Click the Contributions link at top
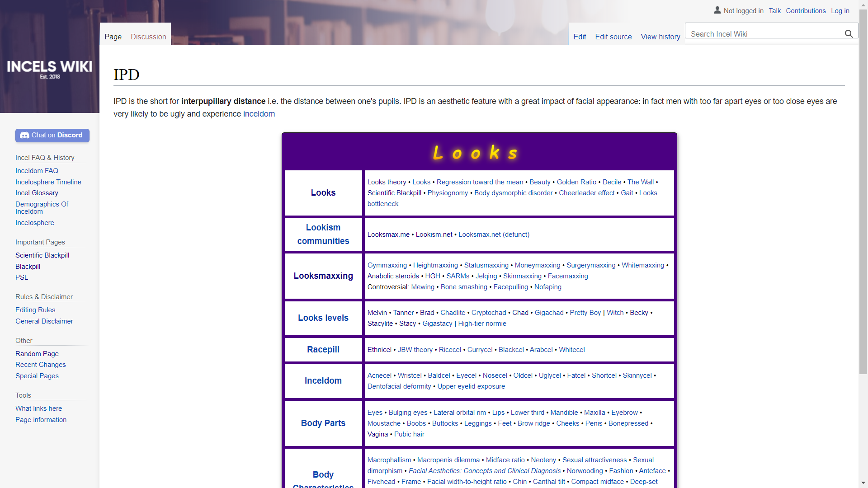 806,10
